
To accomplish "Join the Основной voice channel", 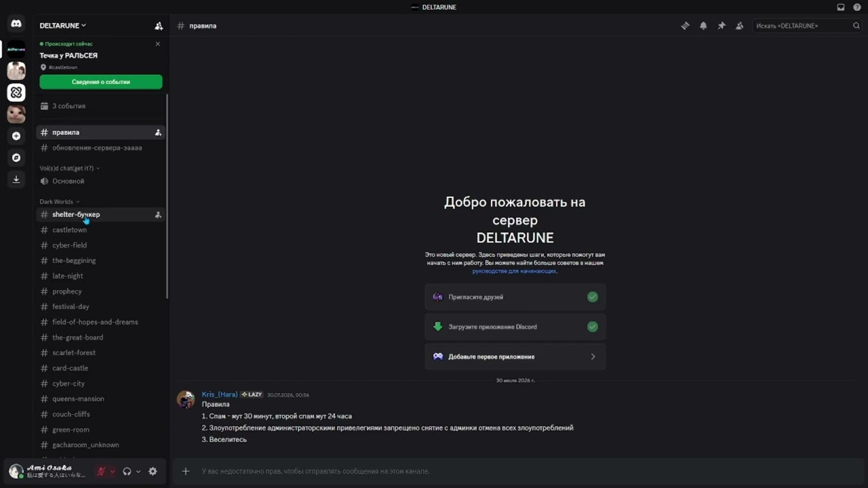I will pyautogui.click(x=101, y=182).
